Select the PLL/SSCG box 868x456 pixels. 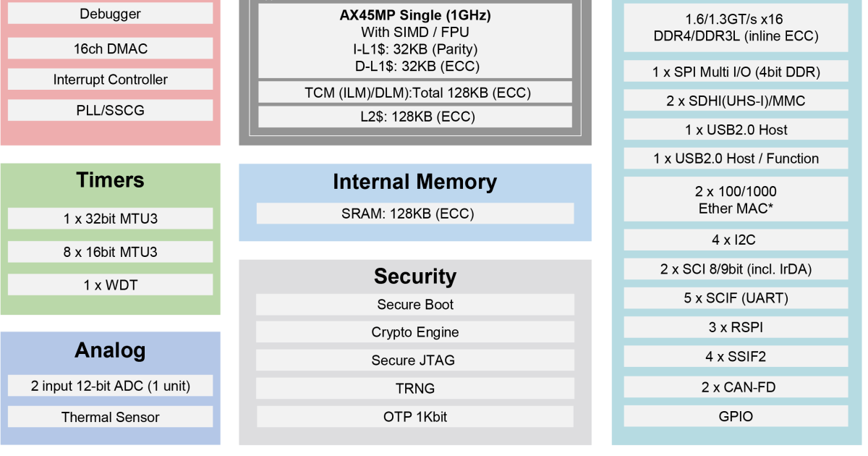[110, 111]
